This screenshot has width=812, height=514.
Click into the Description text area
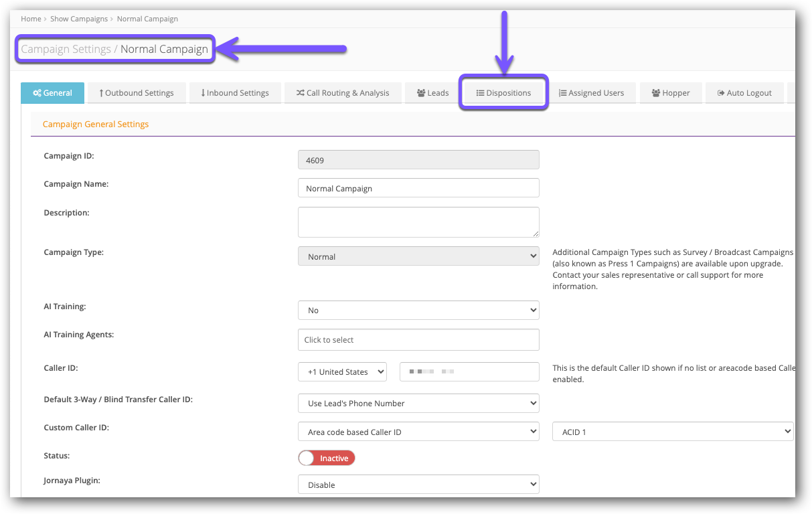pyautogui.click(x=418, y=222)
